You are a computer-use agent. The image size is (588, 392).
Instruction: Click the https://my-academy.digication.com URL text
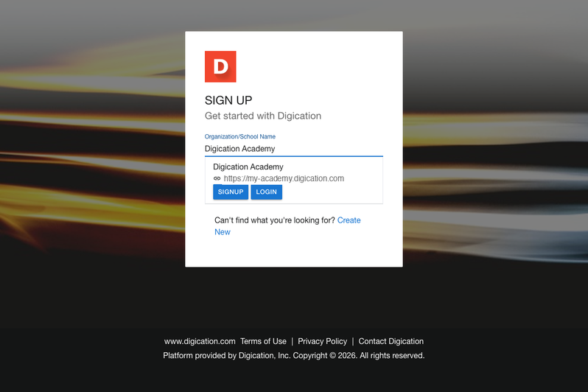point(284,178)
